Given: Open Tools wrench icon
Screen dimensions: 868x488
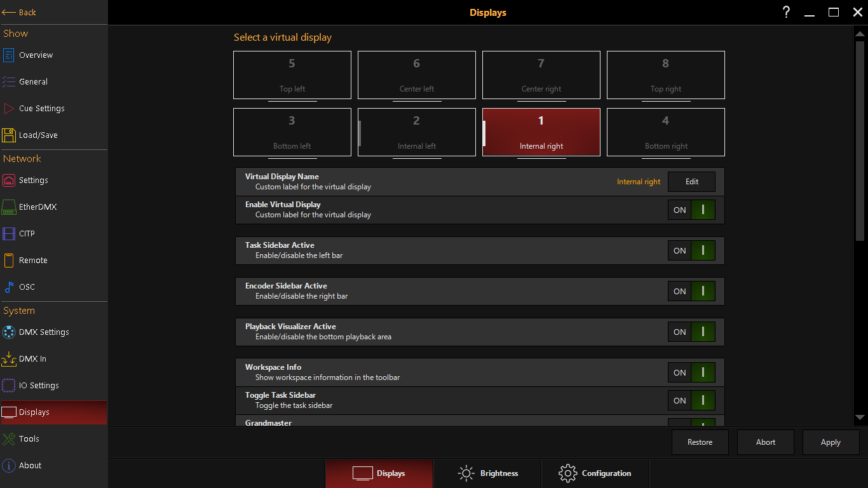Looking at the screenshot, I should point(9,439).
